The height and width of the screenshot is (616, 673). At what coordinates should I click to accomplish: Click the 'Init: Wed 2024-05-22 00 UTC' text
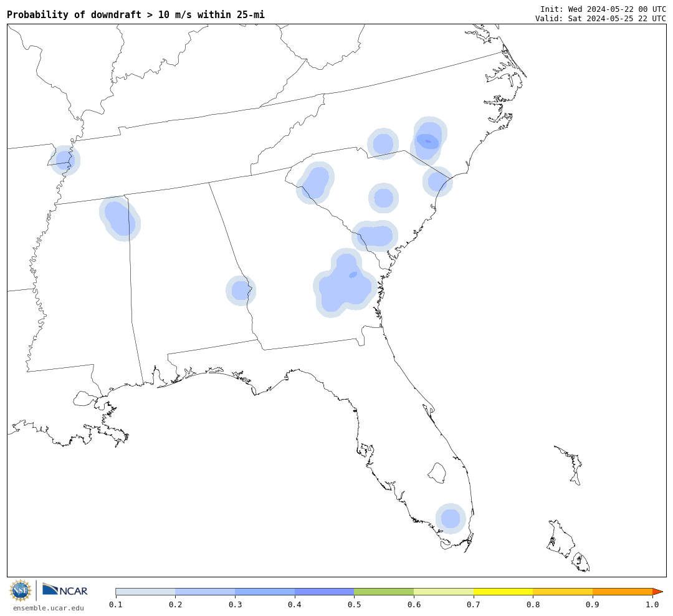[x=603, y=9]
